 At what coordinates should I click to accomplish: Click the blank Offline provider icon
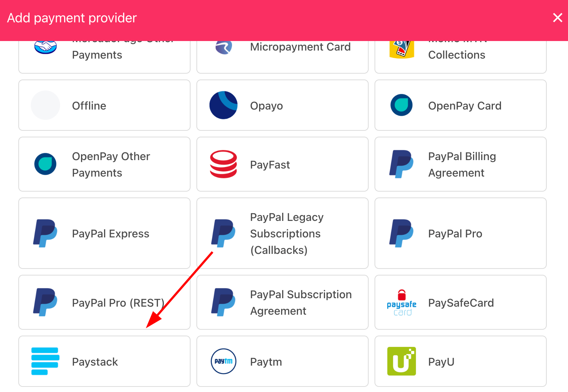coord(45,105)
